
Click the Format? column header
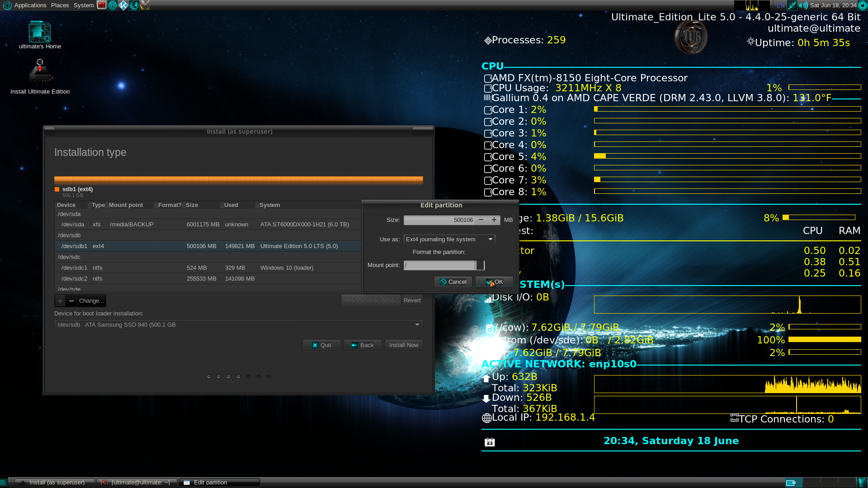point(170,205)
